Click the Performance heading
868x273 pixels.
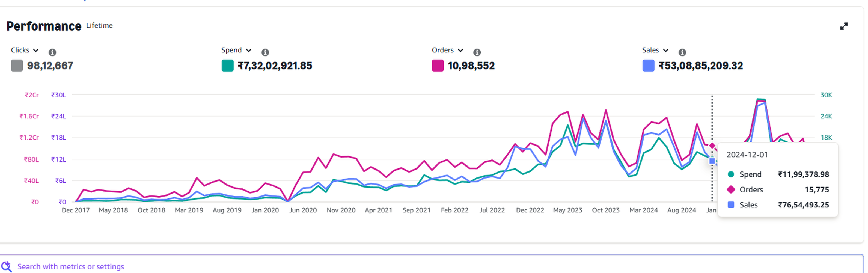pyautogui.click(x=44, y=26)
